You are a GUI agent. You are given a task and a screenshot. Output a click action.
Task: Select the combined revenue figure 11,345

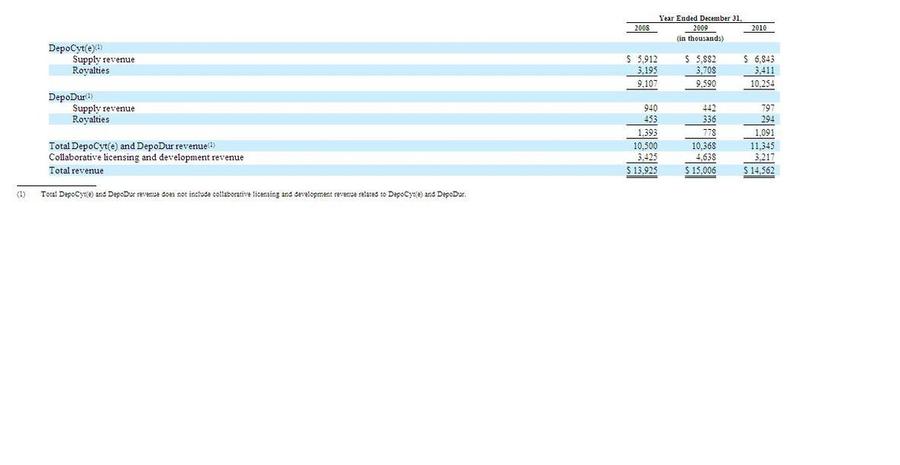pyautogui.click(x=762, y=146)
